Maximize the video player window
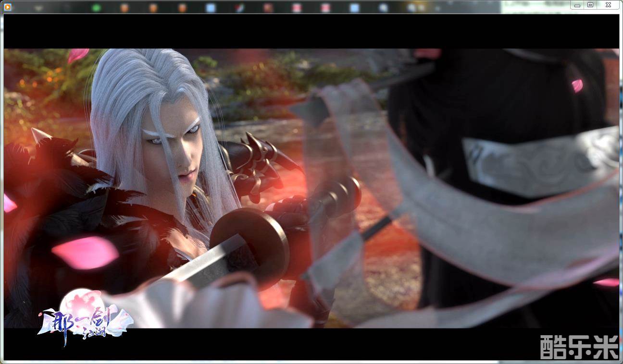This screenshot has width=623, height=364. 590,5
